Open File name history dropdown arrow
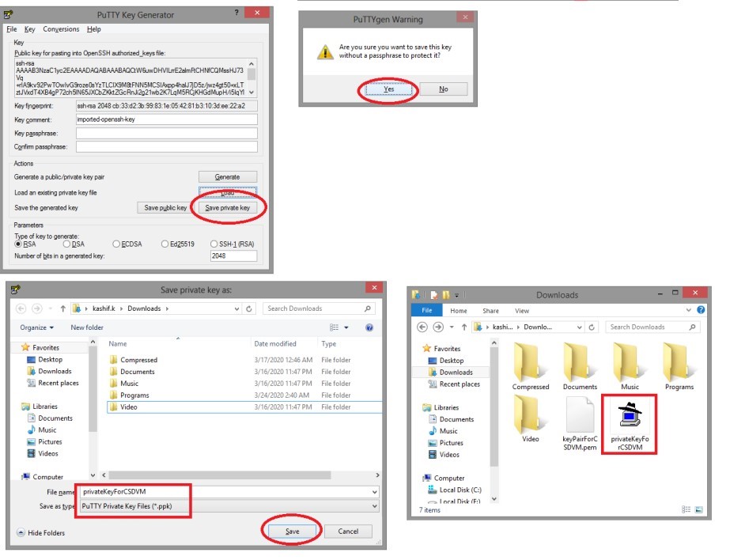730x560 pixels. [374, 492]
